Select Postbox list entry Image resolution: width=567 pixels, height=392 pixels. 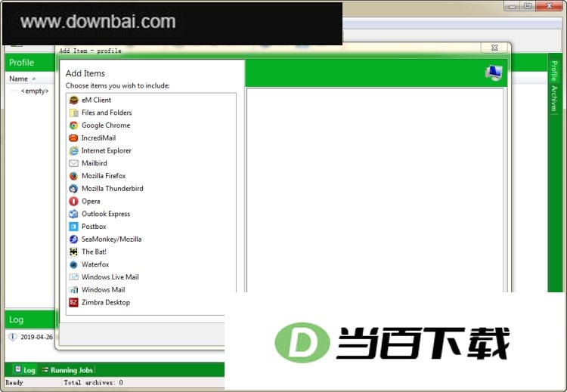[151, 227]
